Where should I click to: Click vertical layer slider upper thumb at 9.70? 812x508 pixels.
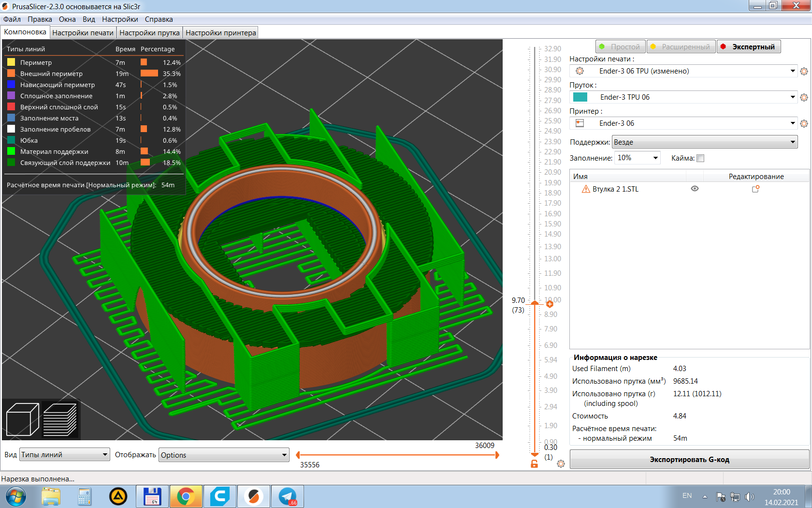tap(535, 303)
